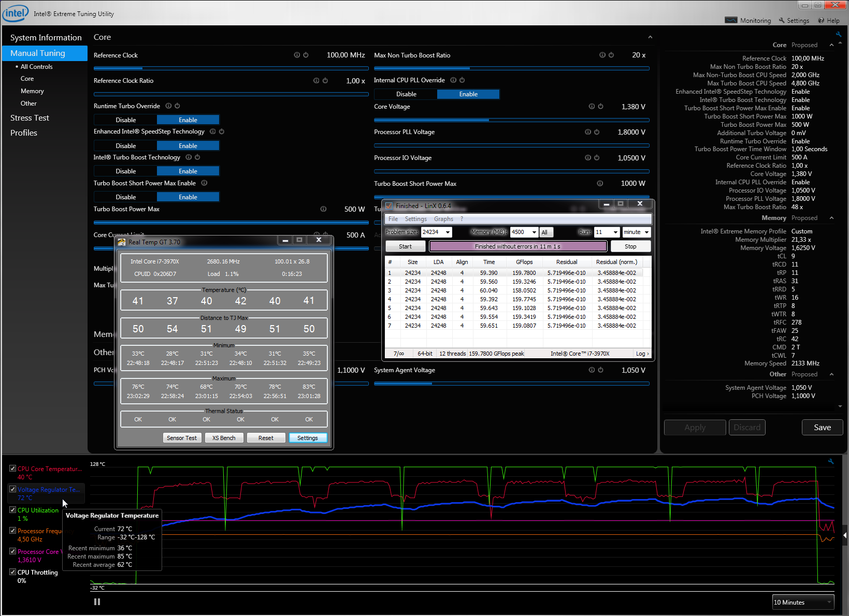Click Save button in proposed panel

(822, 428)
